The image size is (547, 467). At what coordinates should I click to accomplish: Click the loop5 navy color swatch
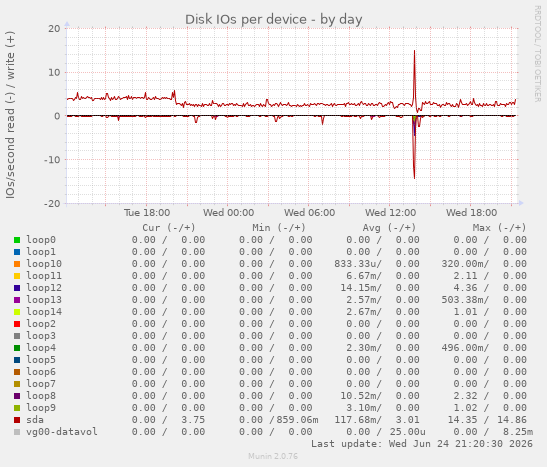[x=17, y=360]
